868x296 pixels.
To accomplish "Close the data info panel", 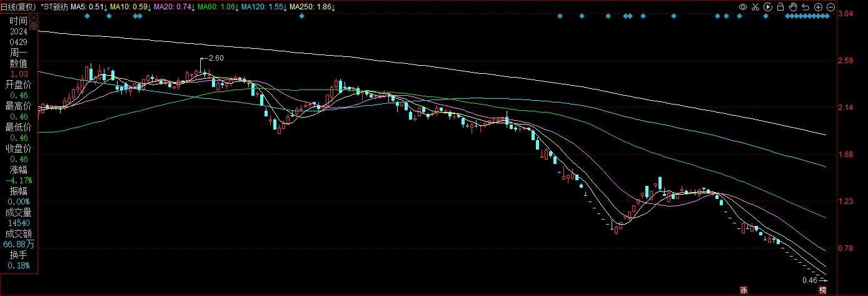I will 34,17.
